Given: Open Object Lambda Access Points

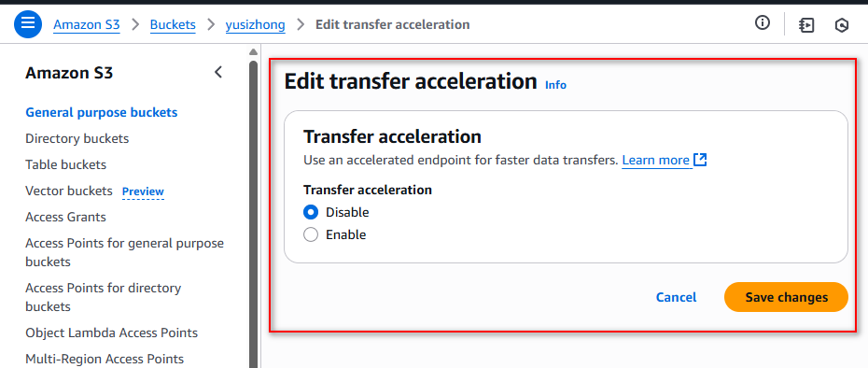Looking at the screenshot, I should click(x=112, y=333).
